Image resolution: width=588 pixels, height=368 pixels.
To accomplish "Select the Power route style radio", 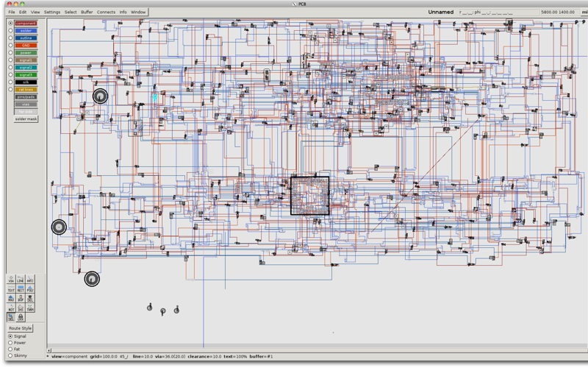I will pyautogui.click(x=10, y=343).
